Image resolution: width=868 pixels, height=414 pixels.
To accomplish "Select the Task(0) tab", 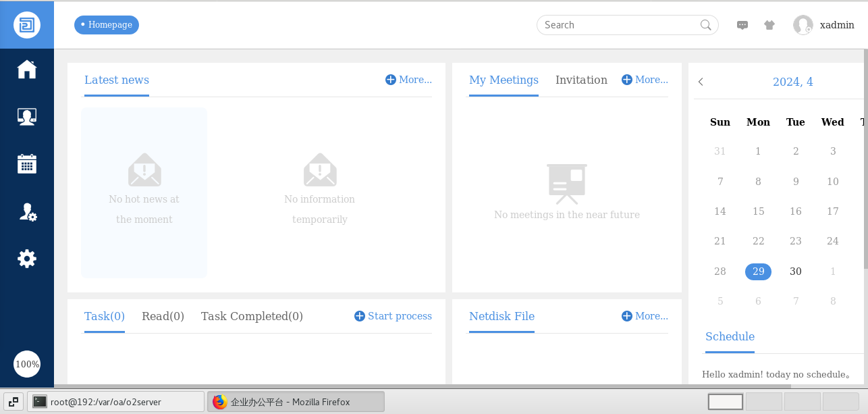I will pos(105,316).
